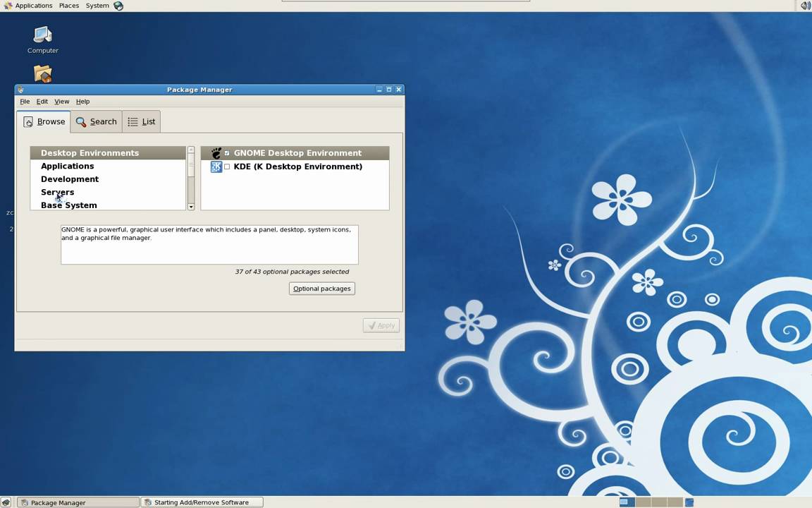
Task: Select the GNOME Desktop Environment row label
Action: pos(297,153)
